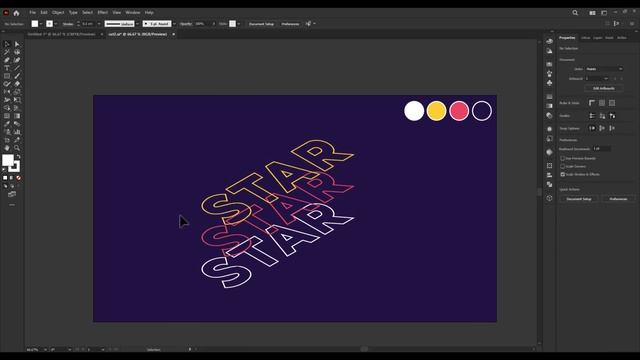Click Preferences in the control bar
640x360 pixels.
(x=290, y=24)
